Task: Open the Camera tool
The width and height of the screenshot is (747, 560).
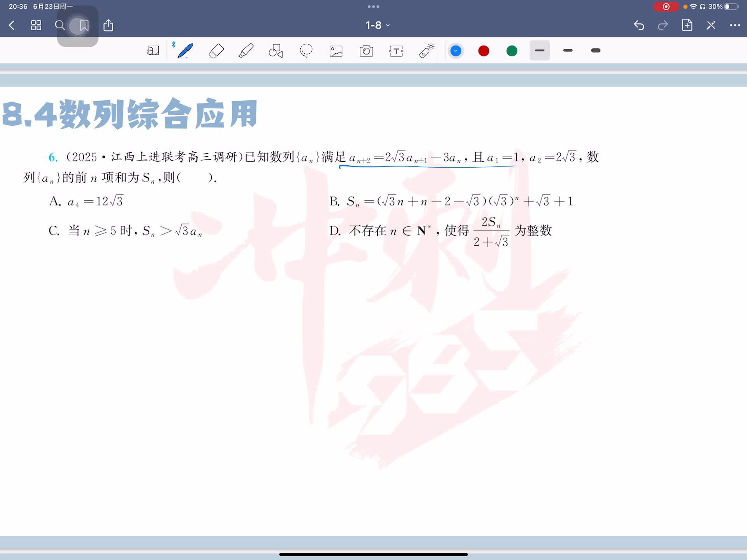Action: [x=366, y=51]
